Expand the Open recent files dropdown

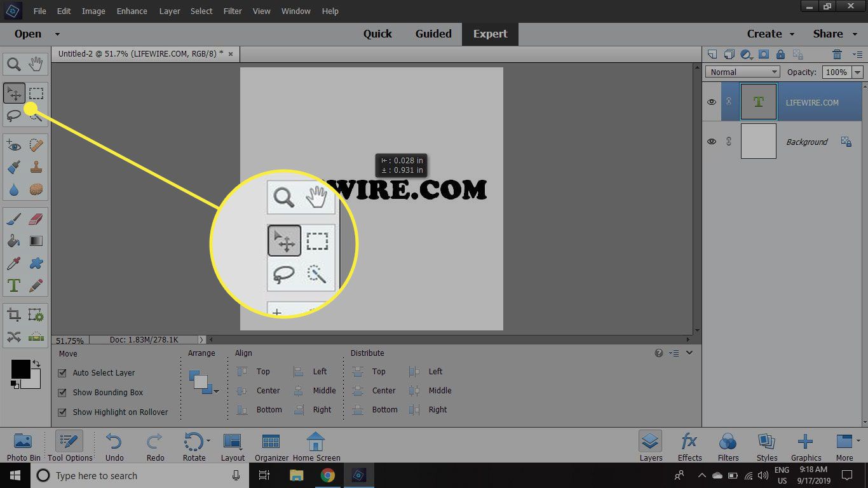click(x=57, y=34)
